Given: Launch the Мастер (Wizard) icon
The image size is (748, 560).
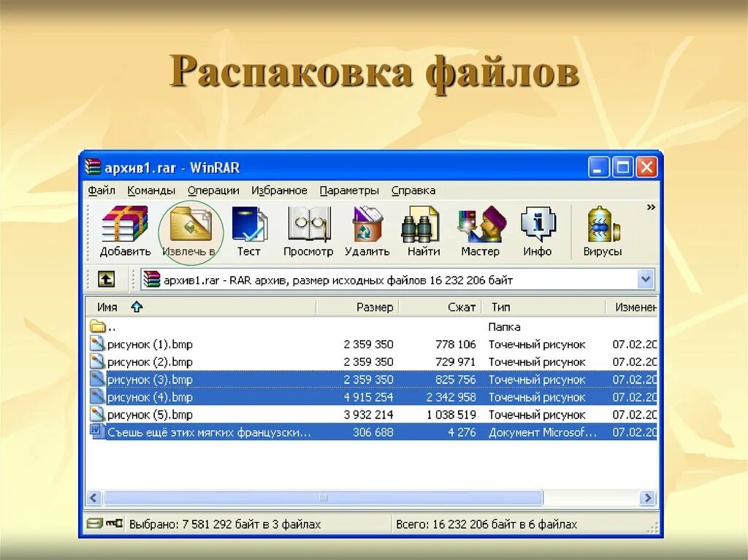Looking at the screenshot, I should [480, 231].
